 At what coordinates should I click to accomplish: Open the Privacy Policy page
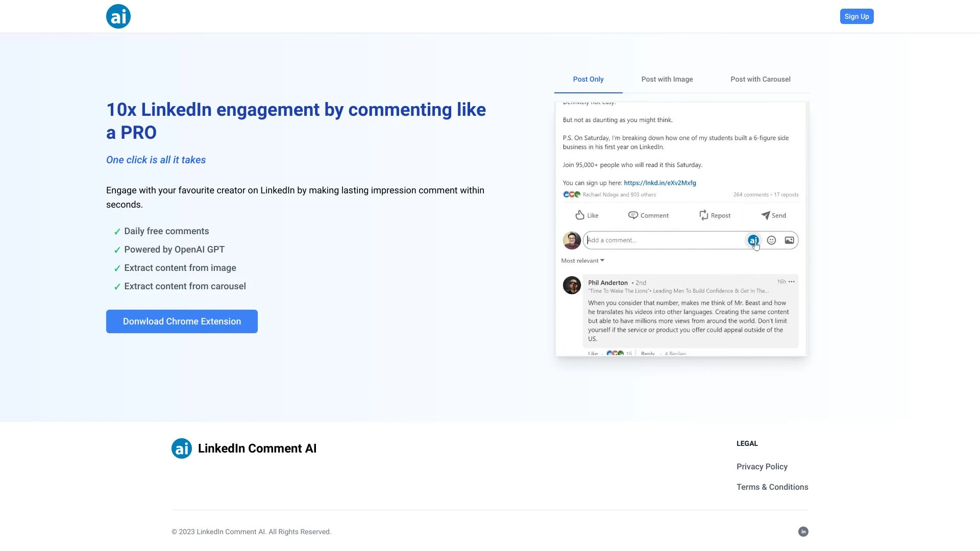point(762,466)
